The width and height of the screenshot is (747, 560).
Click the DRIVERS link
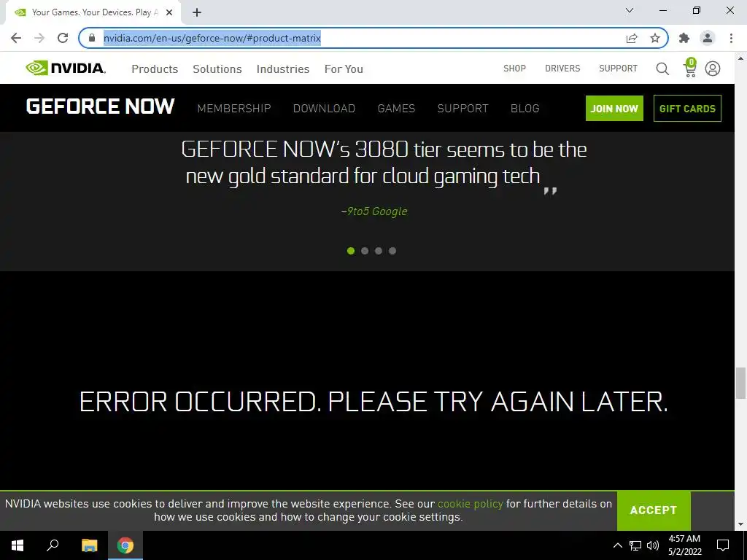[562, 68]
